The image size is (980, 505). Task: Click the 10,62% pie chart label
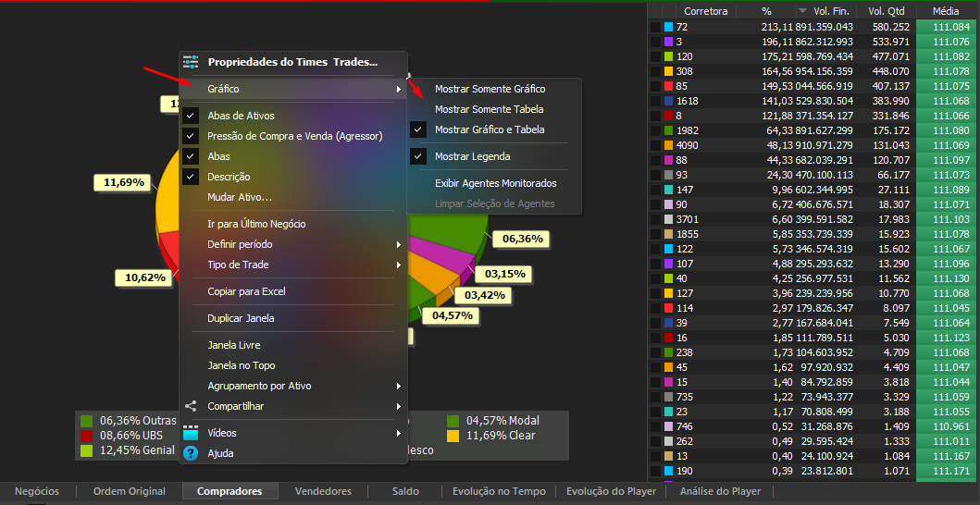144,277
